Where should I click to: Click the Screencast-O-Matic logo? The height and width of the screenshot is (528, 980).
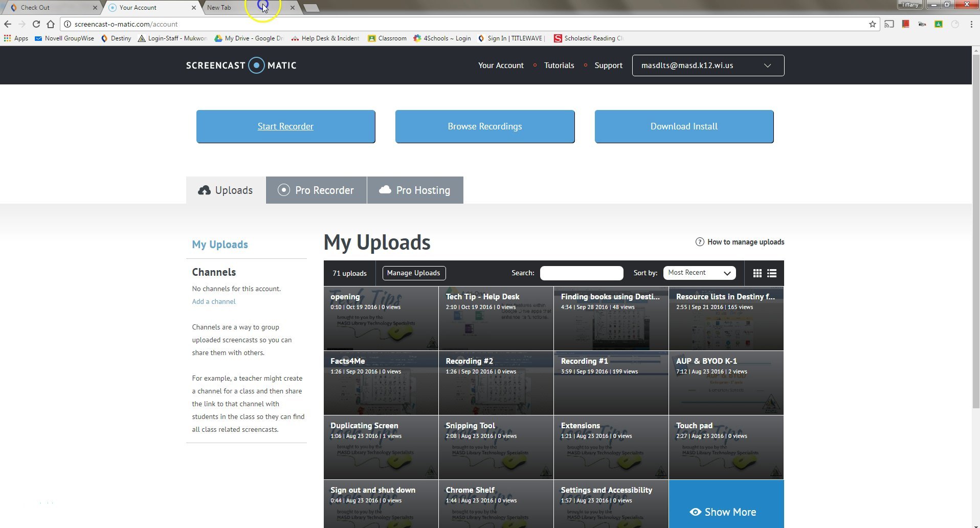(x=241, y=65)
